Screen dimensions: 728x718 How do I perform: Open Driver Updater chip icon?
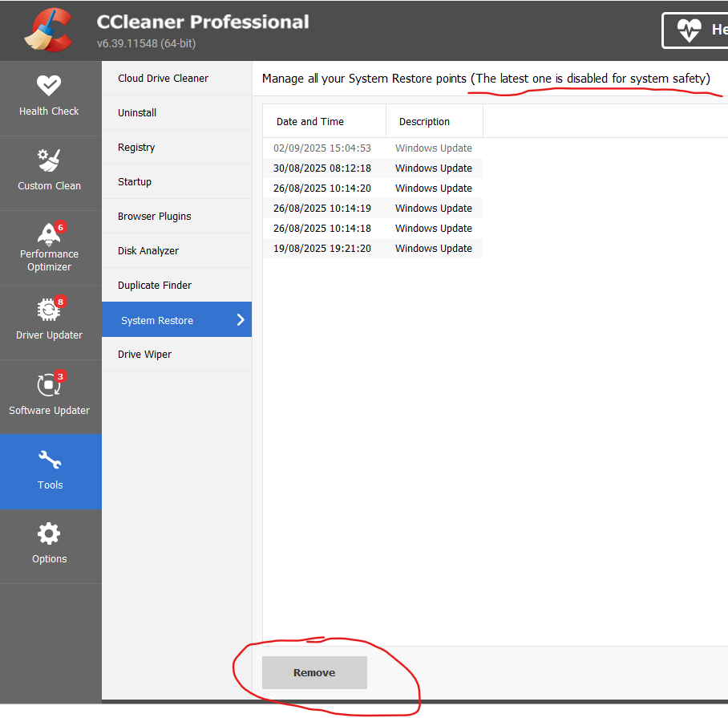coord(49,310)
